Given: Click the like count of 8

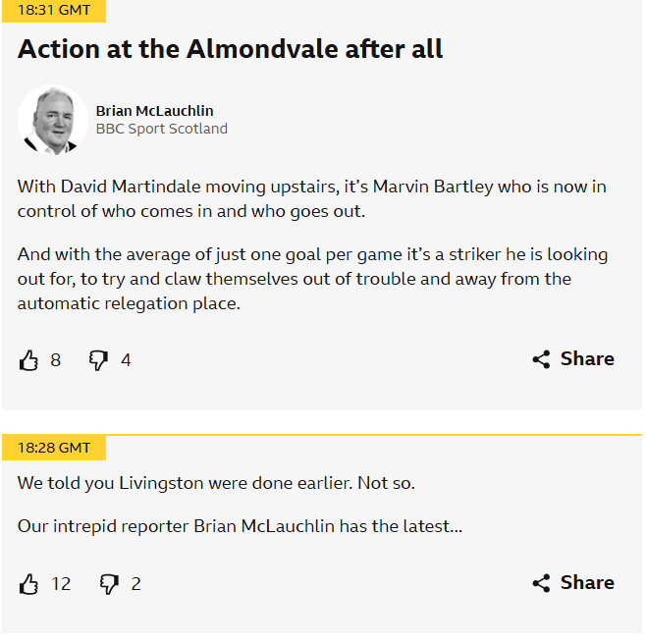Looking at the screenshot, I should click(x=55, y=360).
